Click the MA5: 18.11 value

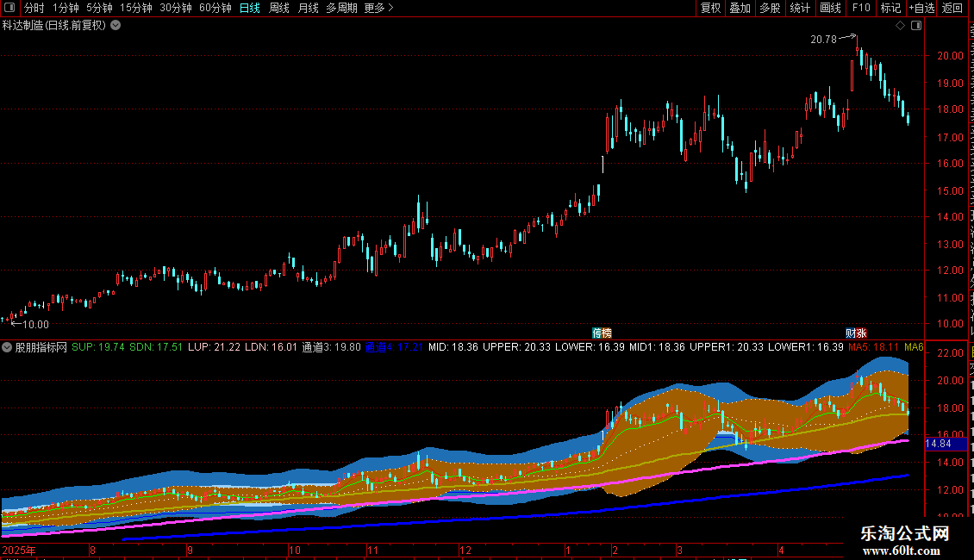point(874,347)
